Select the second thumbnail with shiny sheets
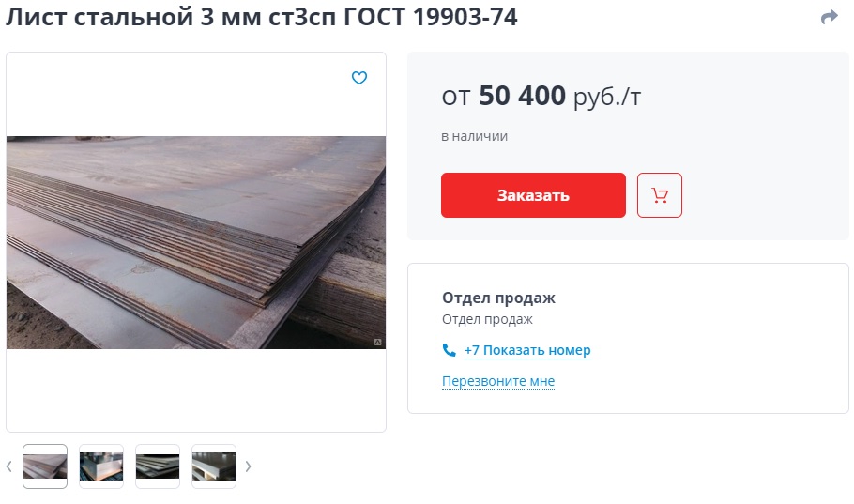 (101, 466)
